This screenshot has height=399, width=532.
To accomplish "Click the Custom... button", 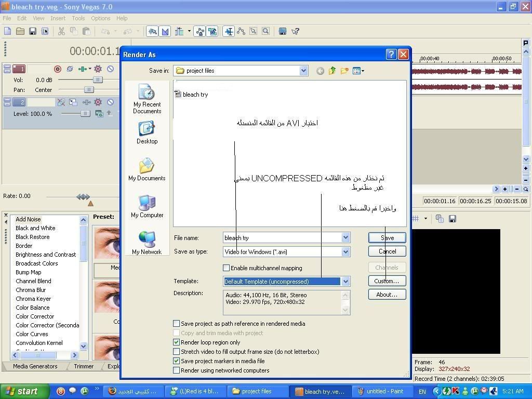I will pos(387,281).
